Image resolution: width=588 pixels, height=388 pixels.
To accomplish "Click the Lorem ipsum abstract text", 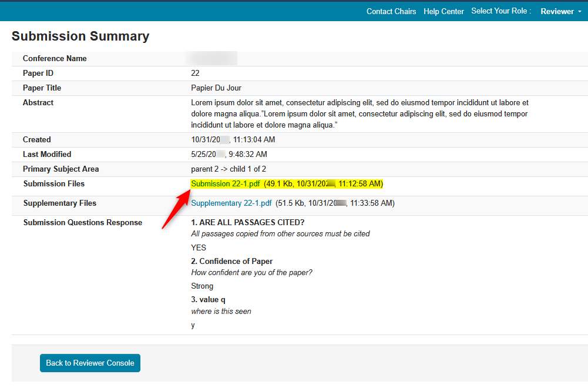I will [x=359, y=114].
